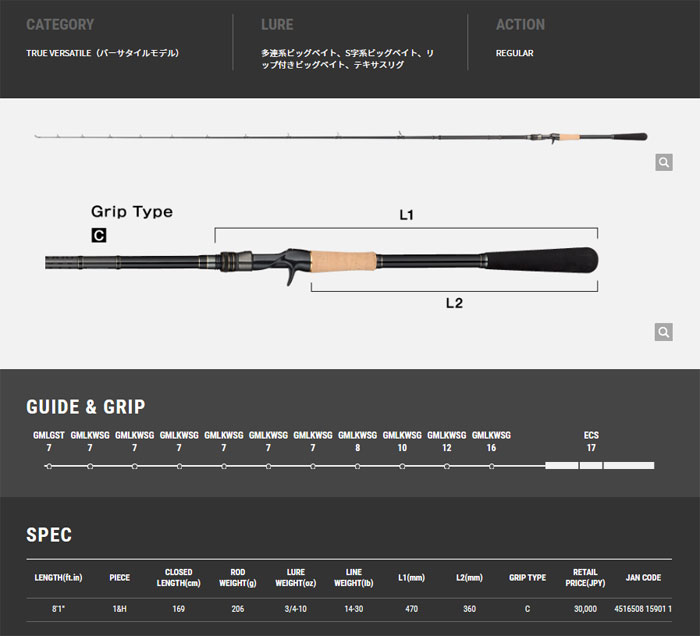Click the TRUE VERSATILE category text
The height and width of the screenshot is (636, 700).
(x=102, y=53)
